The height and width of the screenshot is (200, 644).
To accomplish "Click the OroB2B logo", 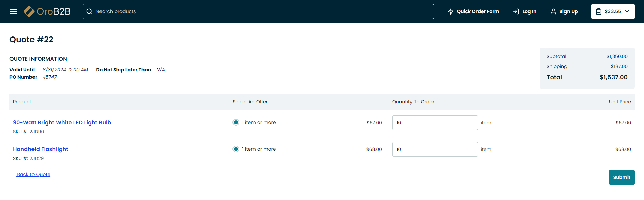I will (47, 11).
